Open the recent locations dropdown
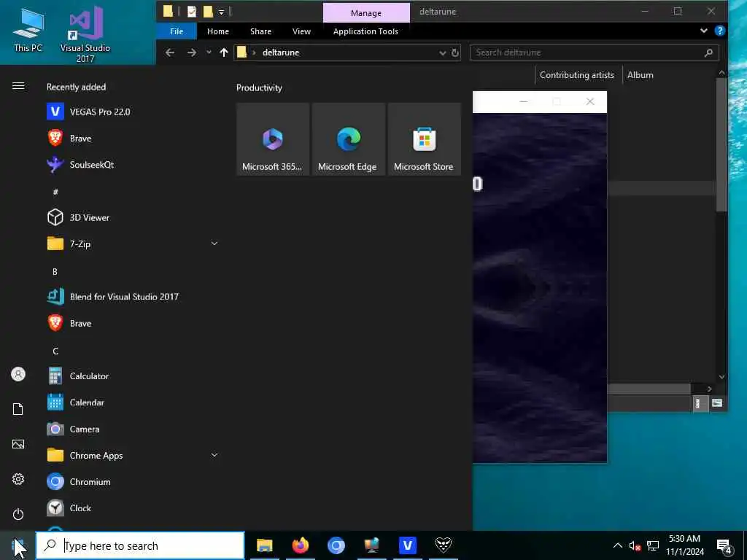The image size is (747, 560). [x=209, y=52]
